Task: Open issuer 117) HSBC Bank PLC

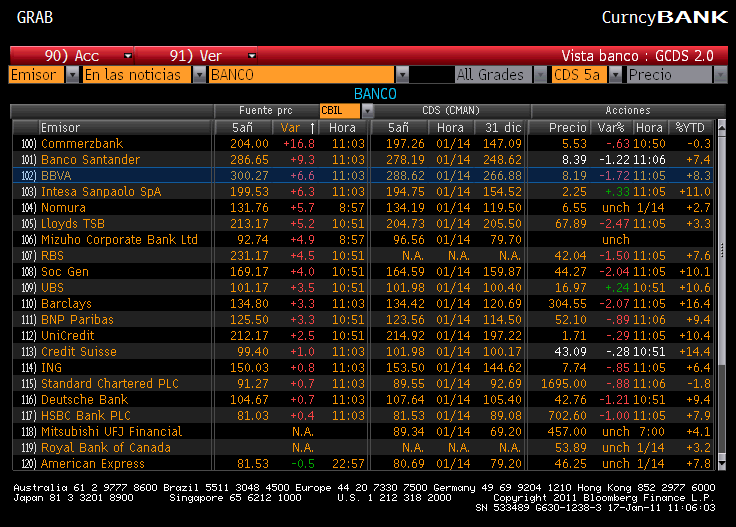Action: point(85,416)
